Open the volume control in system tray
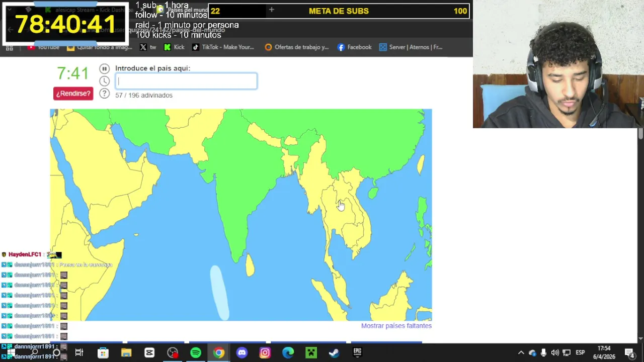Screen dimensions: 644x362 click(x=555, y=353)
